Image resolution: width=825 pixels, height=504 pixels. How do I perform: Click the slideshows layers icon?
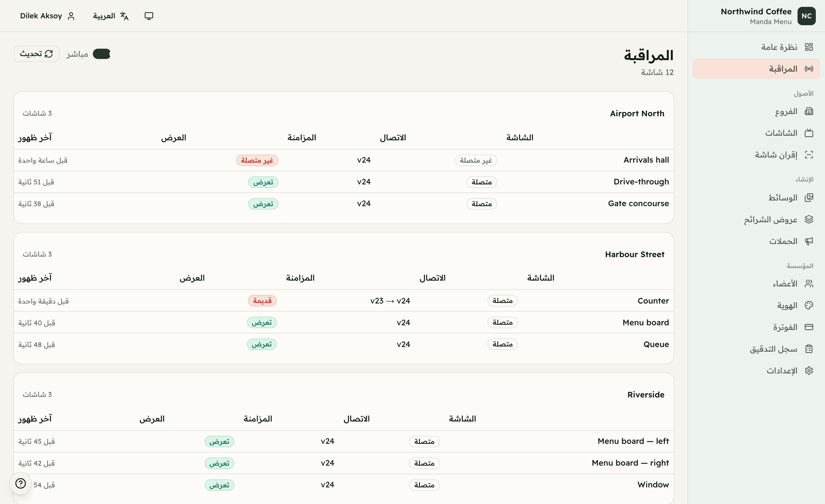click(x=809, y=219)
